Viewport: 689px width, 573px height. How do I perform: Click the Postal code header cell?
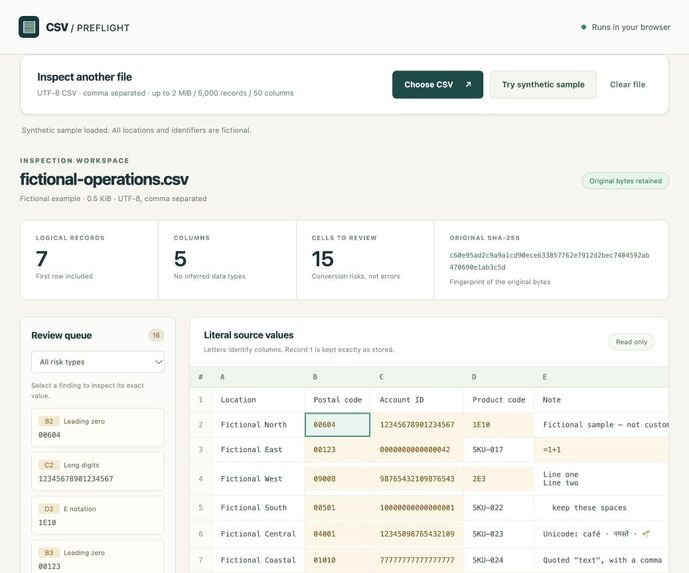point(337,400)
